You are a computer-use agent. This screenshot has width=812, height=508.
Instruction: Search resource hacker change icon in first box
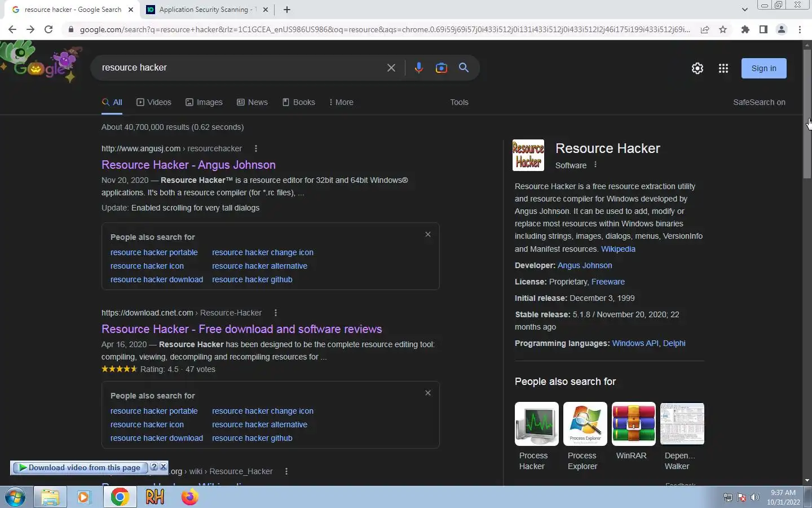pyautogui.click(x=263, y=252)
